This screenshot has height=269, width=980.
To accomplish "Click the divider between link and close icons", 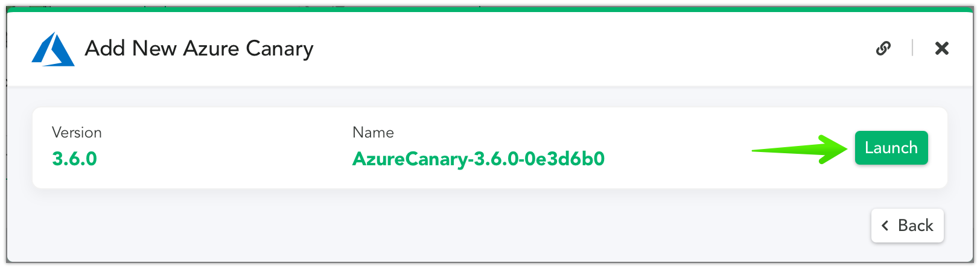I will pyautogui.click(x=912, y=48).
